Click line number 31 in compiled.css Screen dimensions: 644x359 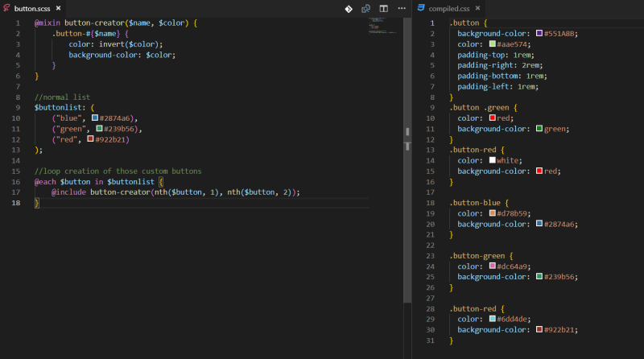click(430, 340)
